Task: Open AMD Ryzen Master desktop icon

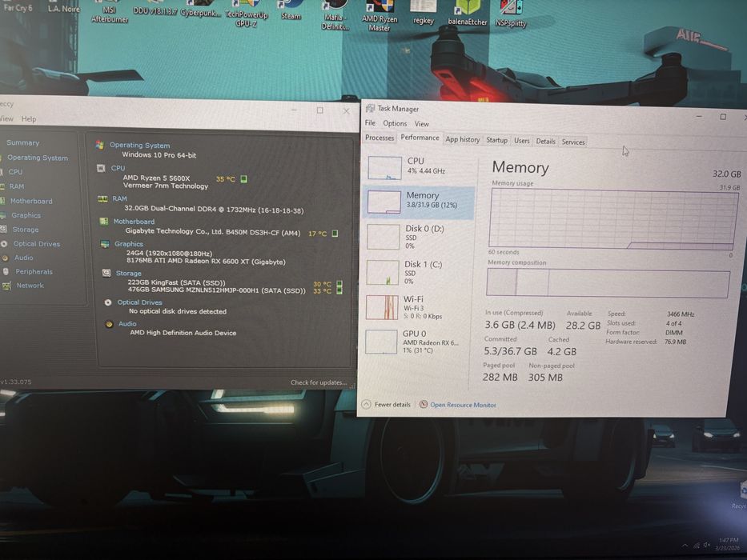Action: 380,15
